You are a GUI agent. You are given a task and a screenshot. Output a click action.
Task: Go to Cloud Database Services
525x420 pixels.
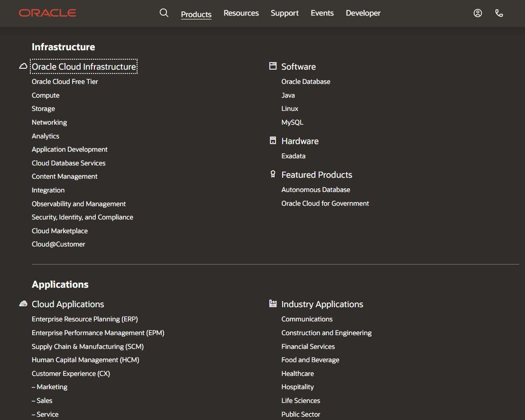point(69,163)
